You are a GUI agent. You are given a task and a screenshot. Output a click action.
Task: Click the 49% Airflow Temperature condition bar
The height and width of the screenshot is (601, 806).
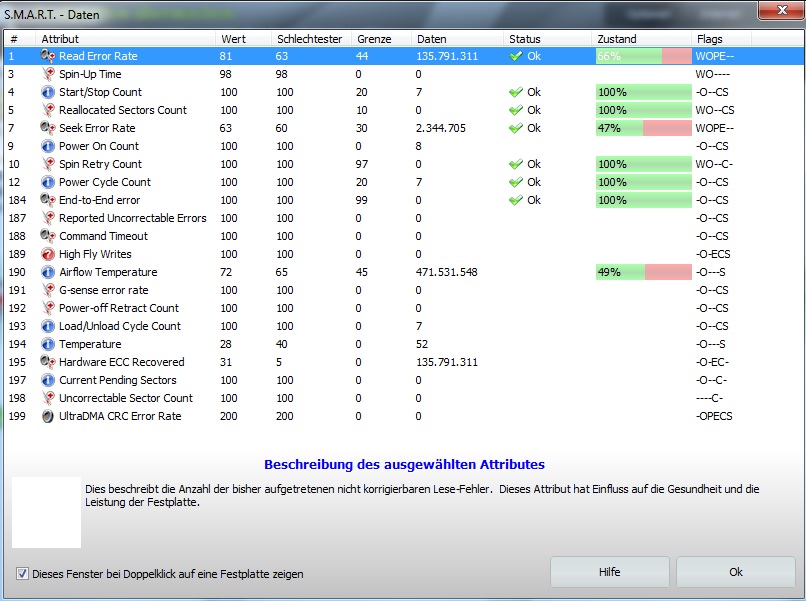pos(644,272)
